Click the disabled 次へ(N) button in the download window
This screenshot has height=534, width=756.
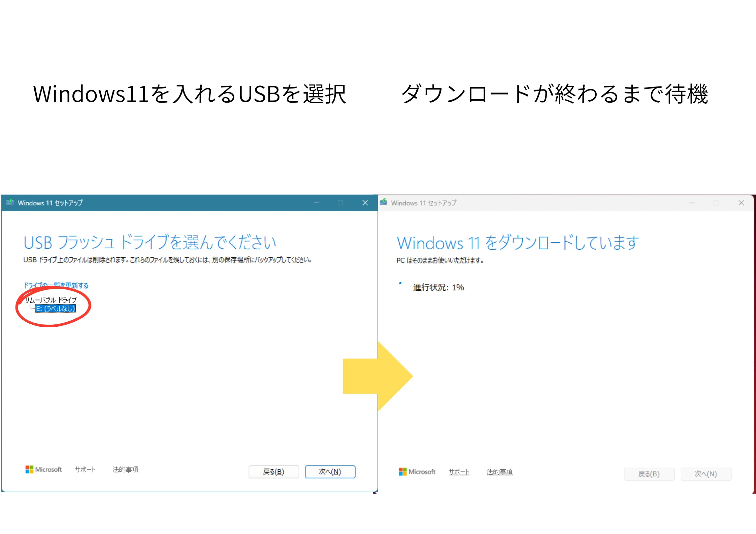[706, 474]
